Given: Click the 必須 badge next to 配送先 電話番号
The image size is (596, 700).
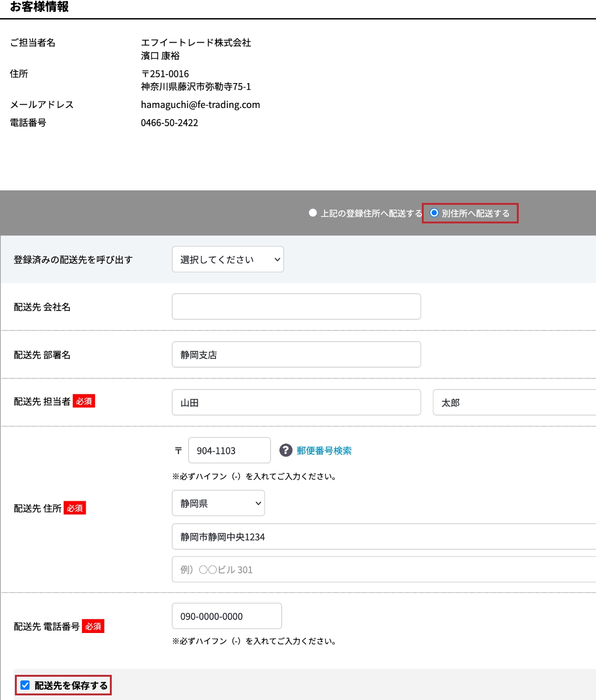Looking at the screenshot, I should coord(93,626).
